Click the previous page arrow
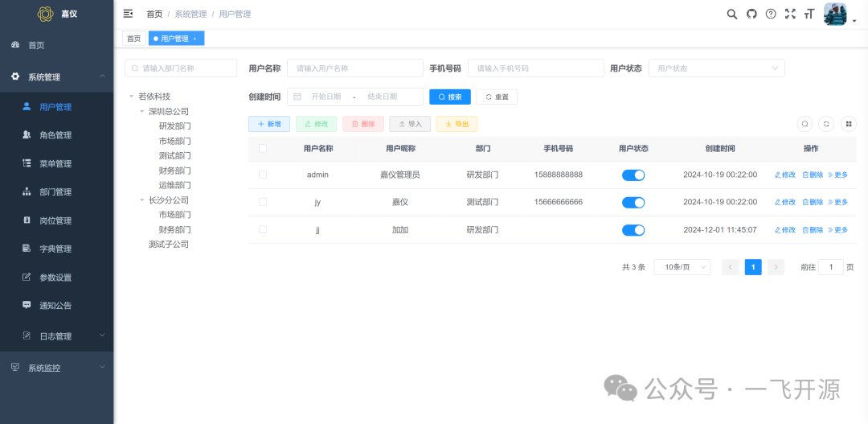Image resolution: width=868 pixels, height=424 pixels. pos(730,267)
